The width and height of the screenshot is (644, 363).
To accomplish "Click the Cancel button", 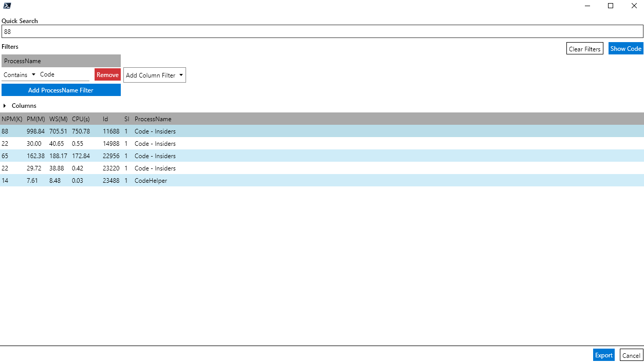I will (x=631, y=355).
